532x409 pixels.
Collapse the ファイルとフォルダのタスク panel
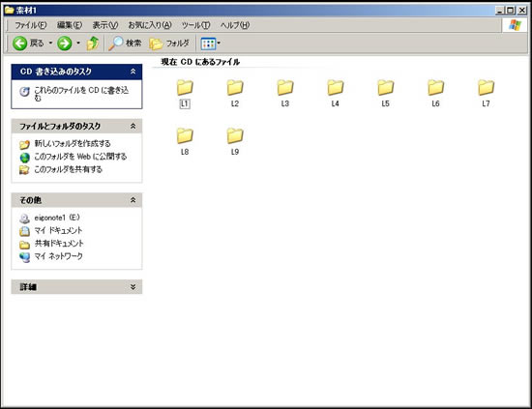(x=133, y=126)
